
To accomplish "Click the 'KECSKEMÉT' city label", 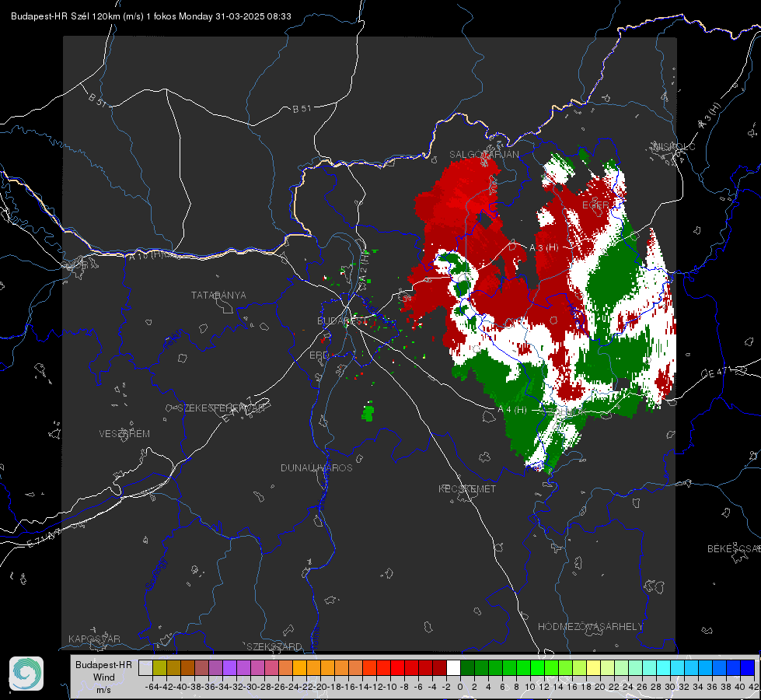I will coord(467,489).
